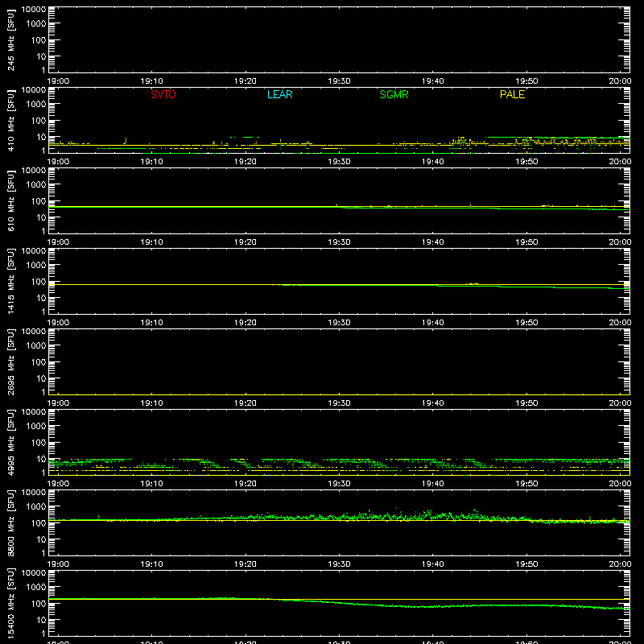Click the red SVTO station label

click(x=163, y=94)
